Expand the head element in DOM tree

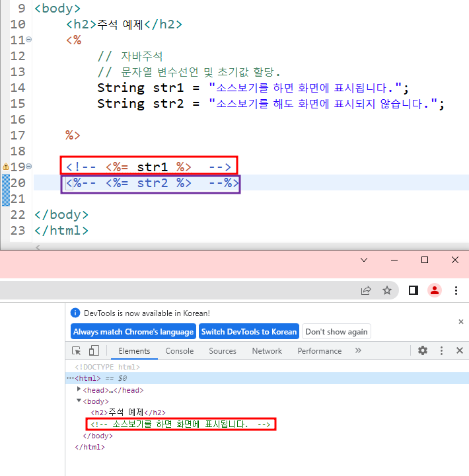[x=79, y=389]
